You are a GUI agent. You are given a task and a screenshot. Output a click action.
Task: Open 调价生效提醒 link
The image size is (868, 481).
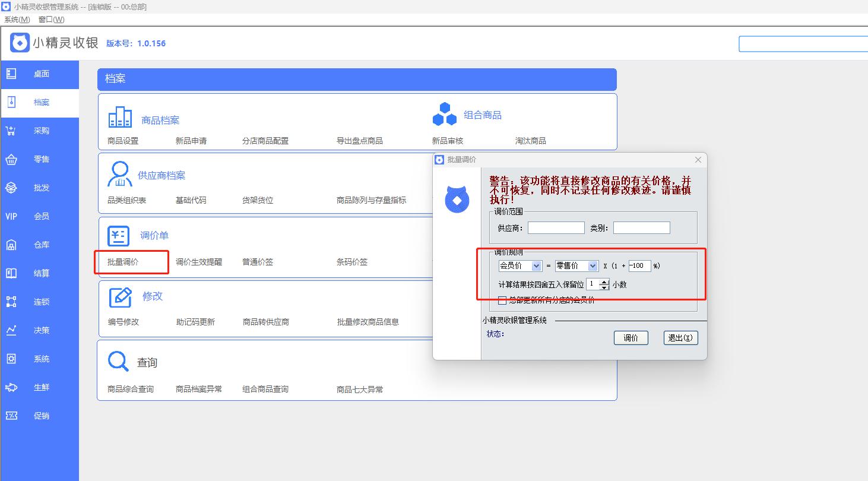pos(199,262)
